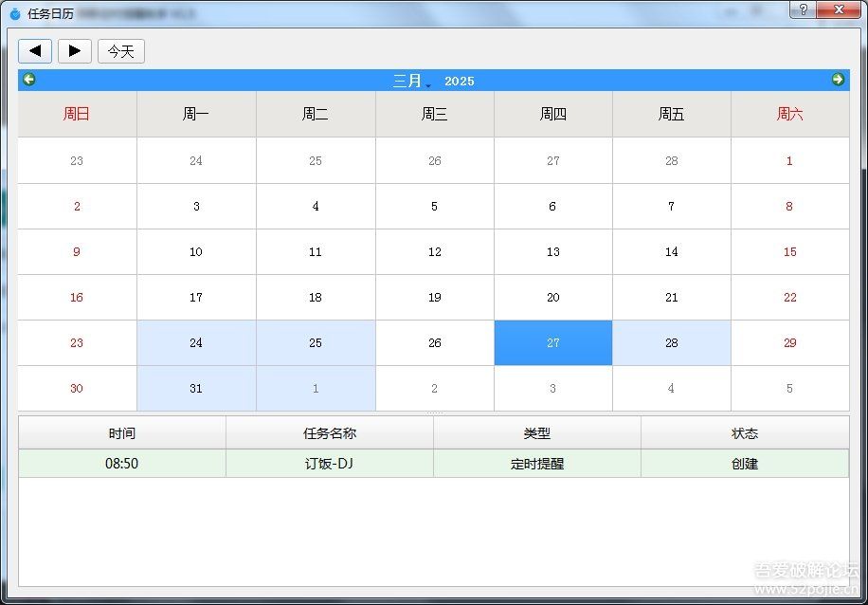Click the 创建 status cell
Viewport: 868px width, 605px height.
[x=745, y=463]
